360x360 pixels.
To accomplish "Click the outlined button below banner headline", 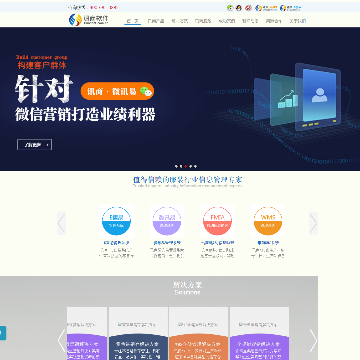I will click(x=34, y=145).
